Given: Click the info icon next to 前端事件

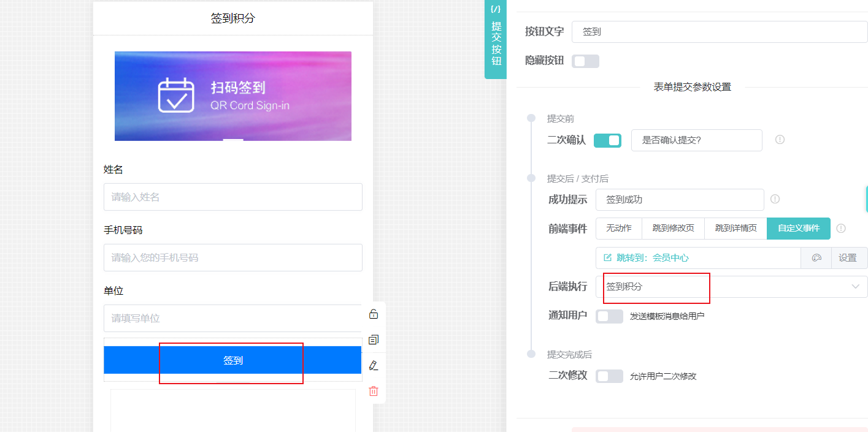Looking at the screenshot, I should click(x=841, y=228).
